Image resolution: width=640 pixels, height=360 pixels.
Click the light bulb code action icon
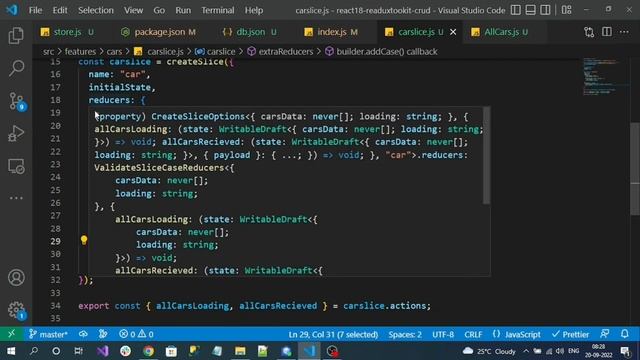click(x=84, y=240)
